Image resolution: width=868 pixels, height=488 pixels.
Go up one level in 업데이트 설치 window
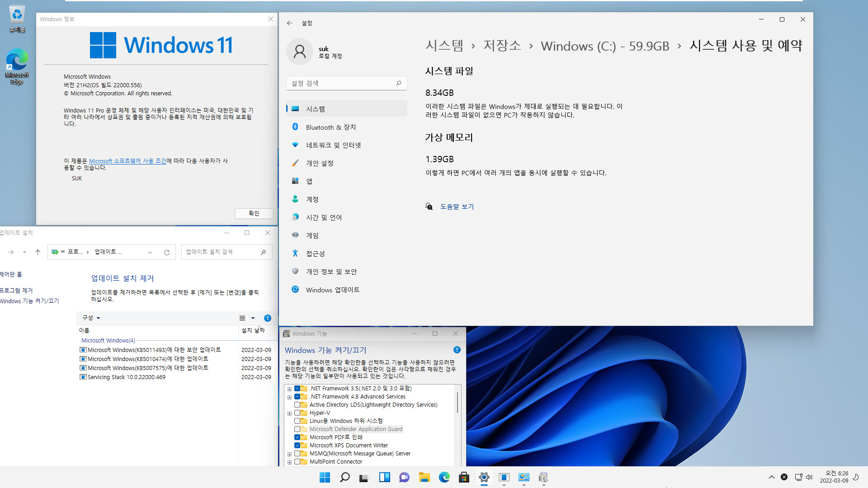click(x=38, y=252)
